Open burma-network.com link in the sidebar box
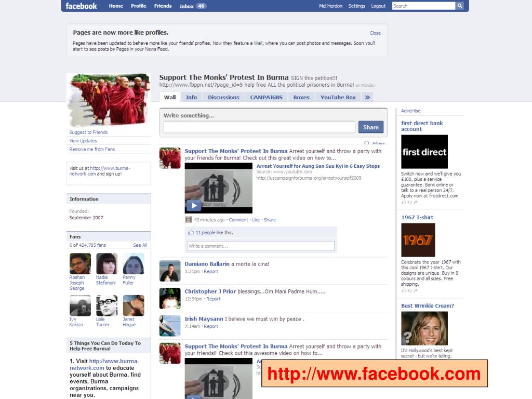This screenshot has width=532, height=399. pos(100,171)
